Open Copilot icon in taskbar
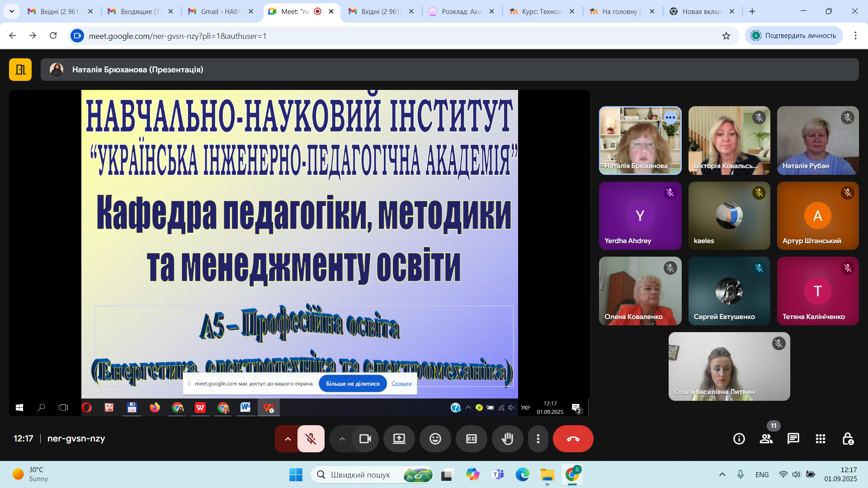This screenshot has height=488, width=868. tap(473, 475)
